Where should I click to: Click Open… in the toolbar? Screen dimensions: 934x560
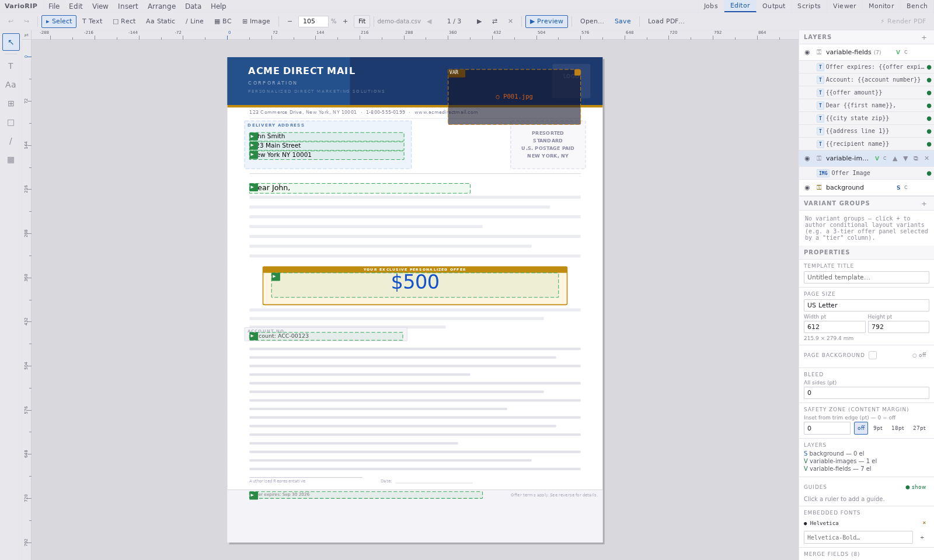coord(592,22)
